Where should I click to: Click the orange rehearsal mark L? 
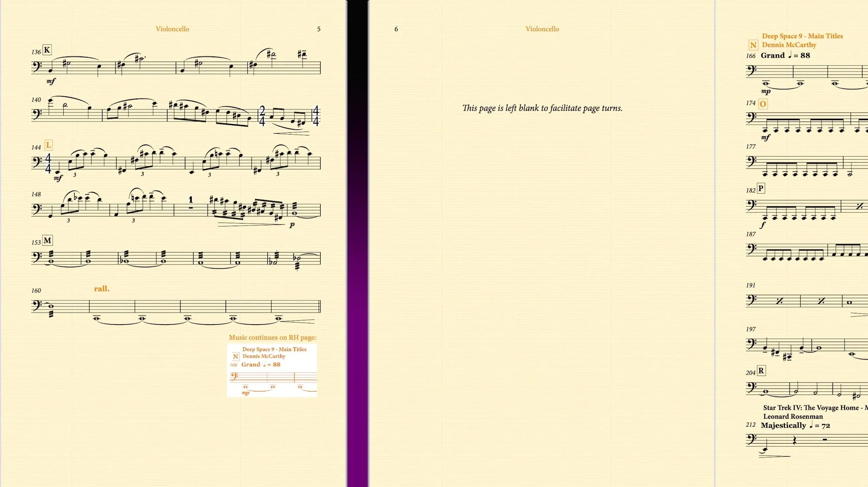48,145
